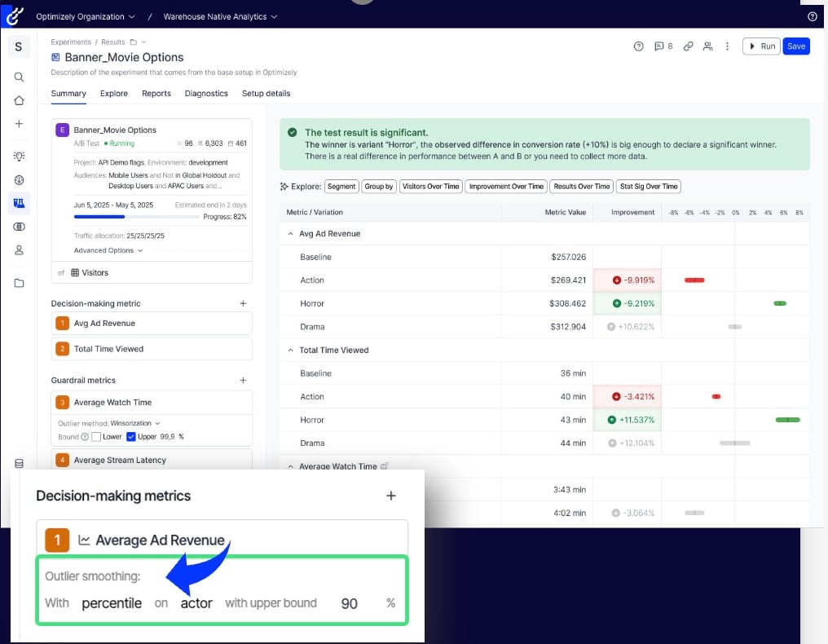This screenshot has height=644, width=828.
Task: Open the home icon in sidebar
Action: pyautogui.click(x=20, y=100)
